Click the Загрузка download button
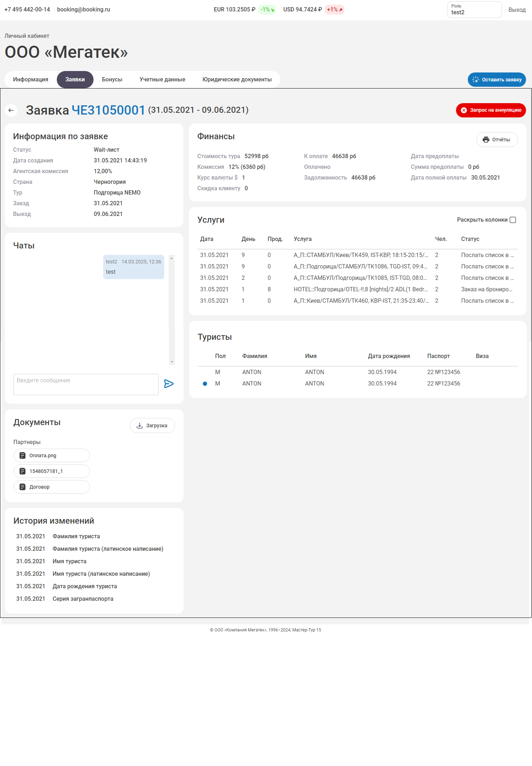Viewport: 532px width, 766px height. pos(152,425)
